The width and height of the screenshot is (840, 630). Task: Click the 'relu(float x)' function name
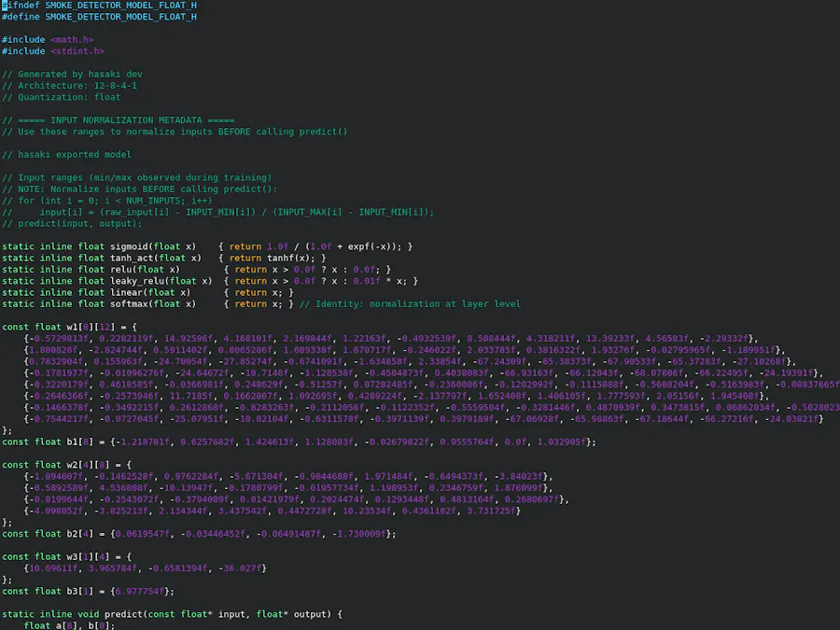click(146, 270)
